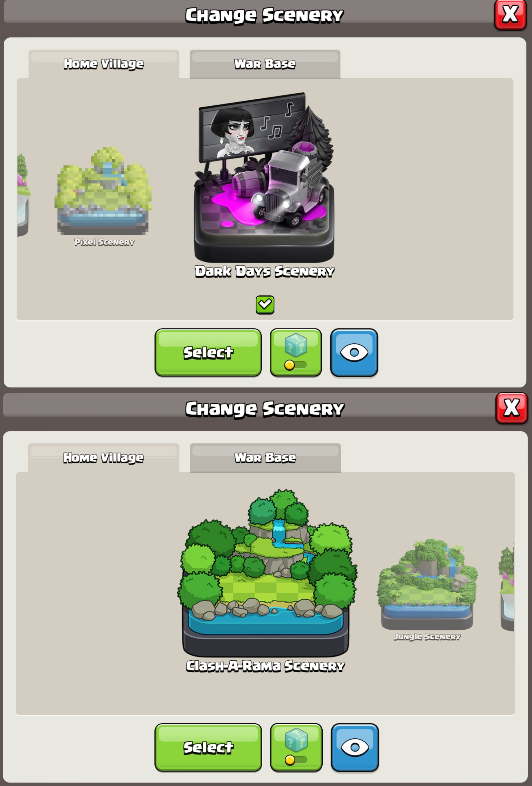Select the Pixel Scenery thumbnail

click(103, 193)
